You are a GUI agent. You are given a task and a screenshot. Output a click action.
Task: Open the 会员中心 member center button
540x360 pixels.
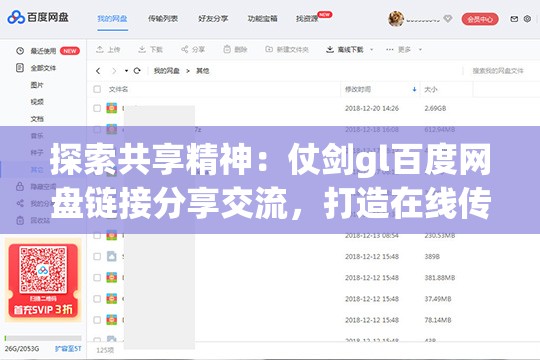tap(480, 19)
